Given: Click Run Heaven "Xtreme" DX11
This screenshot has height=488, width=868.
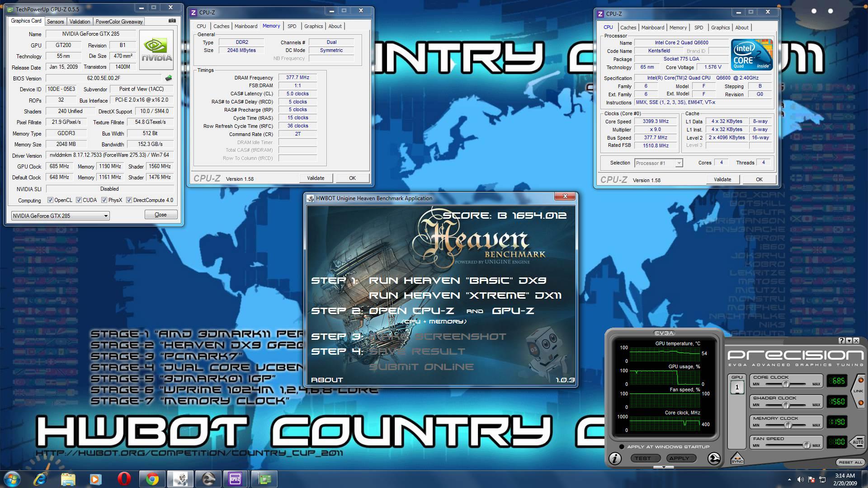Looking at the screenshot, I should [x=465, y=296].
